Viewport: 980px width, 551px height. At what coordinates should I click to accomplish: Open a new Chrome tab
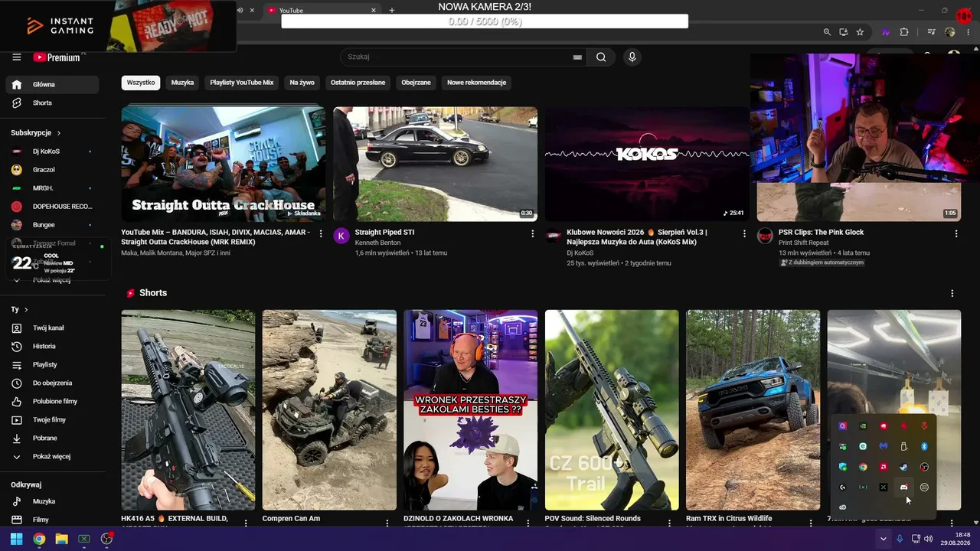[392, 10]
